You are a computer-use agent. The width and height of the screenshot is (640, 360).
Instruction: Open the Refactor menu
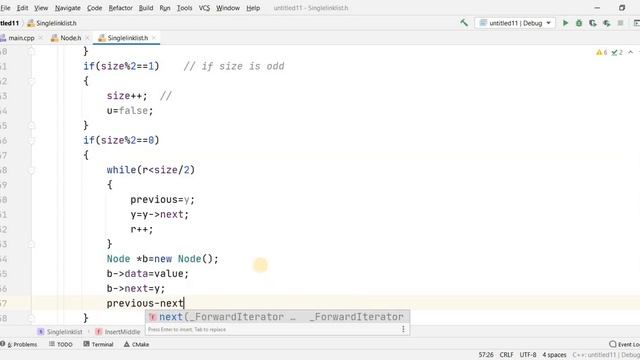[x=120, y=8]
